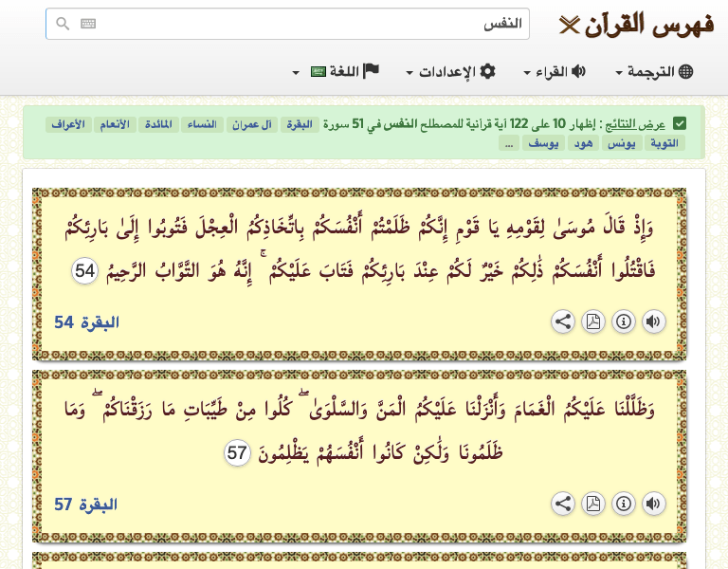Open the القراء reciters dropdown
This screenshot has width=728, height=569.
coord(555,72)
